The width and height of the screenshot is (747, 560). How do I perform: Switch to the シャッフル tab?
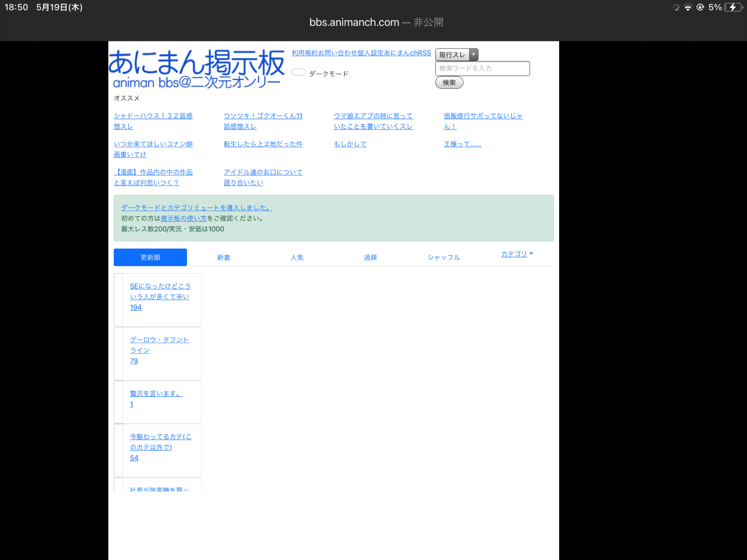(444, 257)
